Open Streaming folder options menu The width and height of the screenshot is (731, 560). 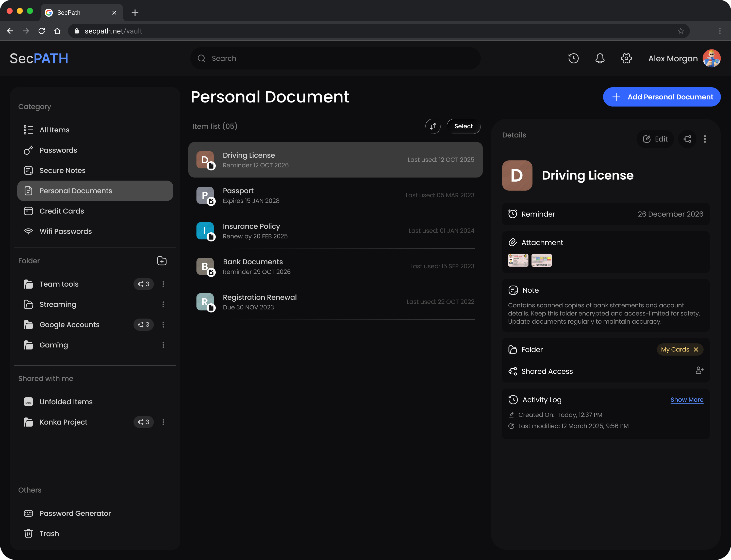[163, 304]
